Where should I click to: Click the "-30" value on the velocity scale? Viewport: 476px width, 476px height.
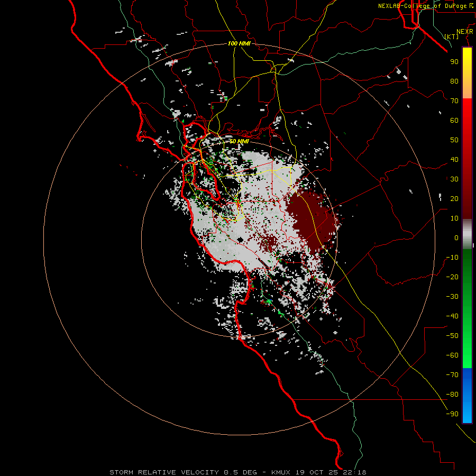(452, 297)
